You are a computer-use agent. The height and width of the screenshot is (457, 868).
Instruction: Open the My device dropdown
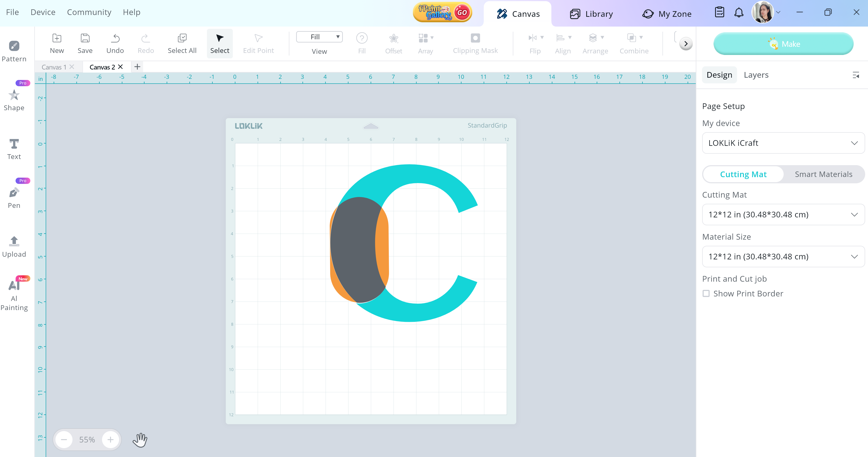[x=783, y=143]
